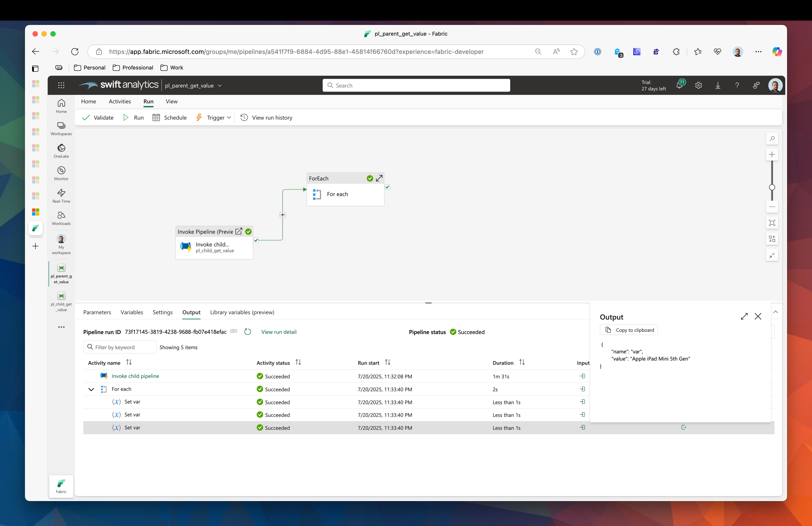Image resolution: width=812 pixels, height=526 pixels.
Task: Zoom out on canvas with minus
Action: [772, 207]
